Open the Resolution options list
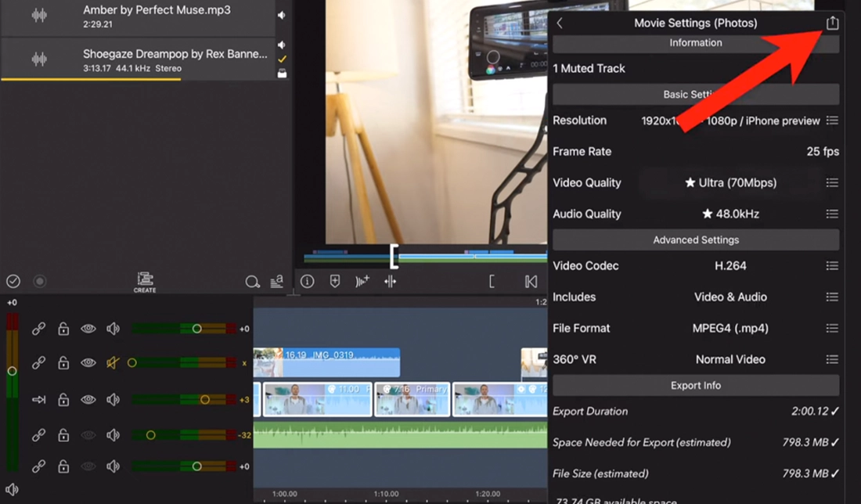The height and width of the screenshot is (504, 861). (832, 121)
